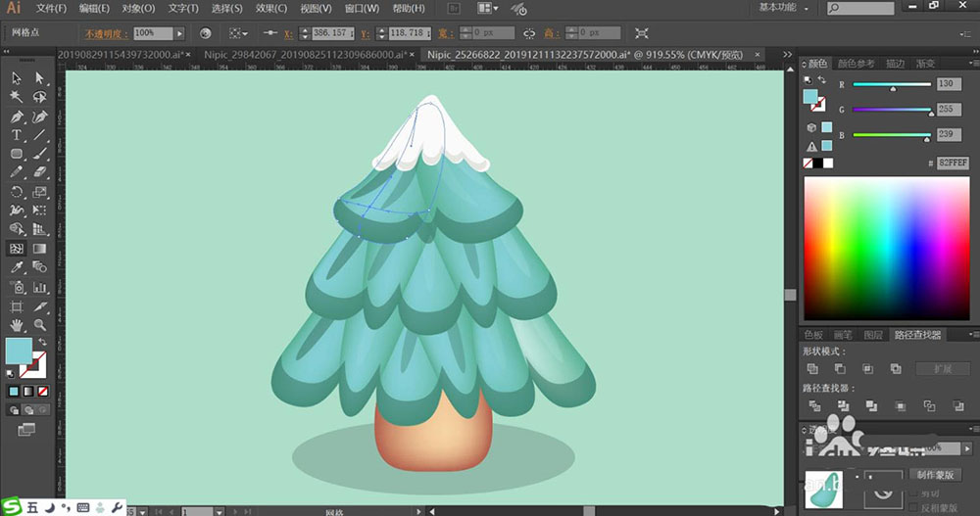Select the Zoom magnifier tool
Image resolution: width=980 pixels, height=516 pixels.
pos(39,325)
